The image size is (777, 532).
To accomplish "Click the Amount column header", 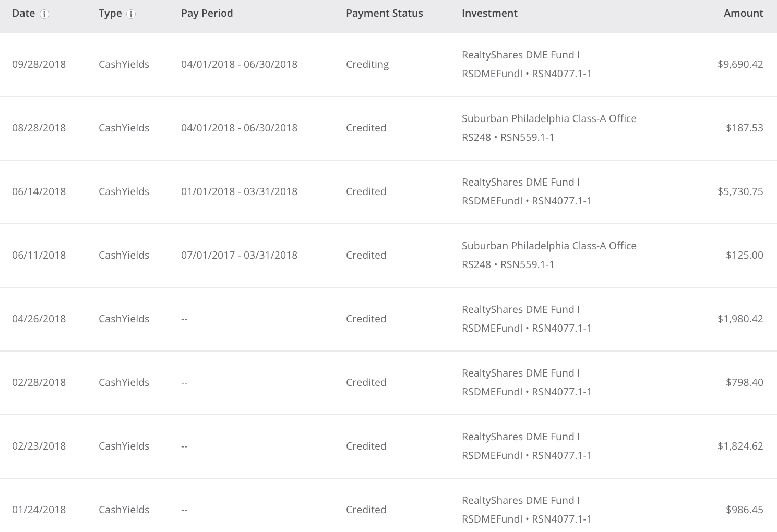I will [x=743, y=14].
